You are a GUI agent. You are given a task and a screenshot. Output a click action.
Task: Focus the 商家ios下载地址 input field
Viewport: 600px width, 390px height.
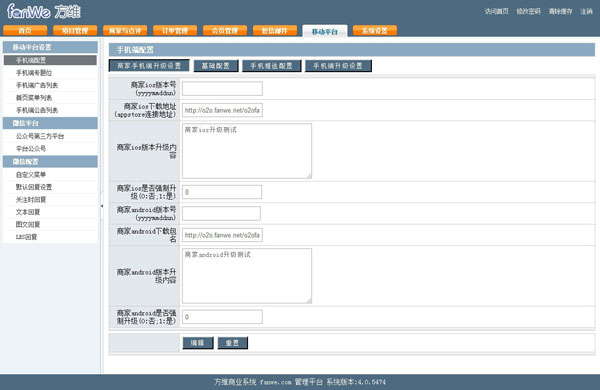(x=222, y=110)
